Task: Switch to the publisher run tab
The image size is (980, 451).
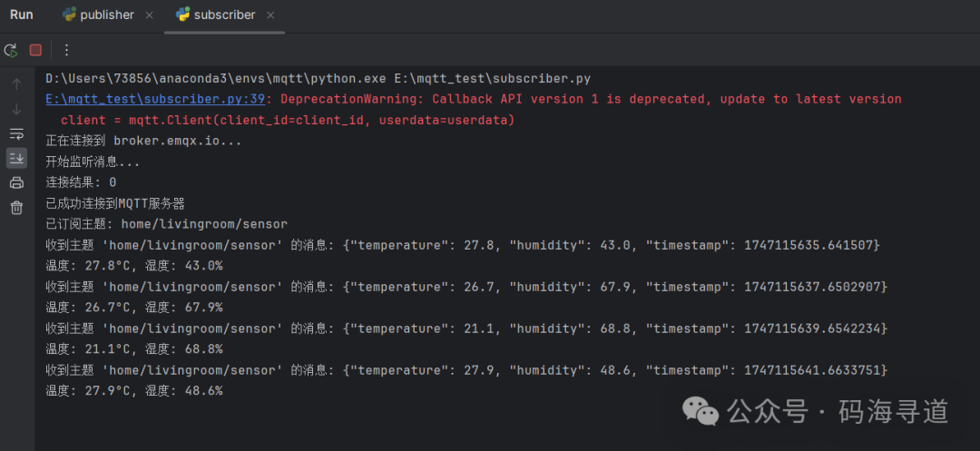Action: 107,15
